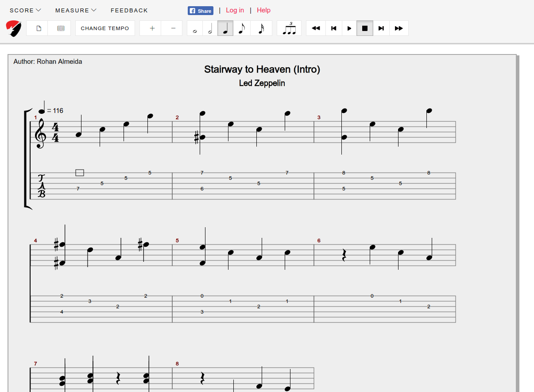The image size is (534, 392).
Task: Click tab number 6 in measure 2
Action: click(x=202, y=189)
